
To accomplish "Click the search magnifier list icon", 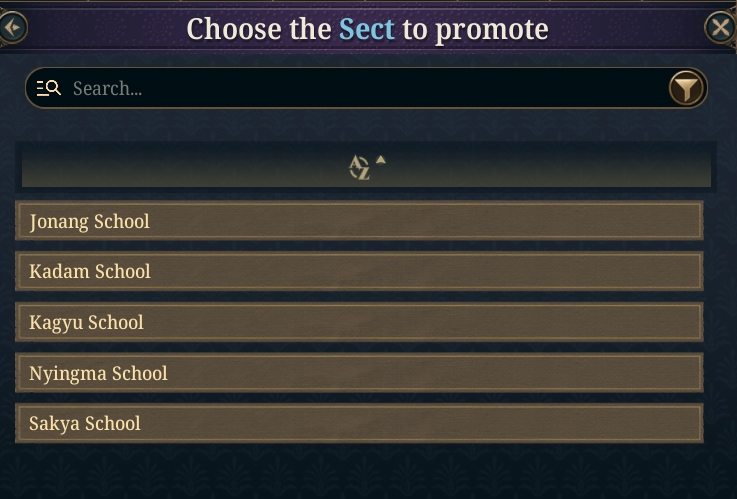I will (x=48, y=88).
